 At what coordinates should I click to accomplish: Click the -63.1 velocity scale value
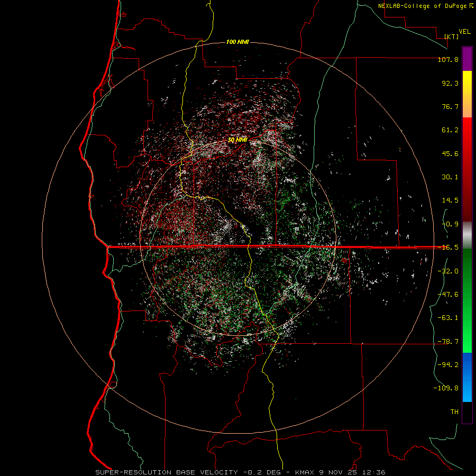tap(448, 318)
